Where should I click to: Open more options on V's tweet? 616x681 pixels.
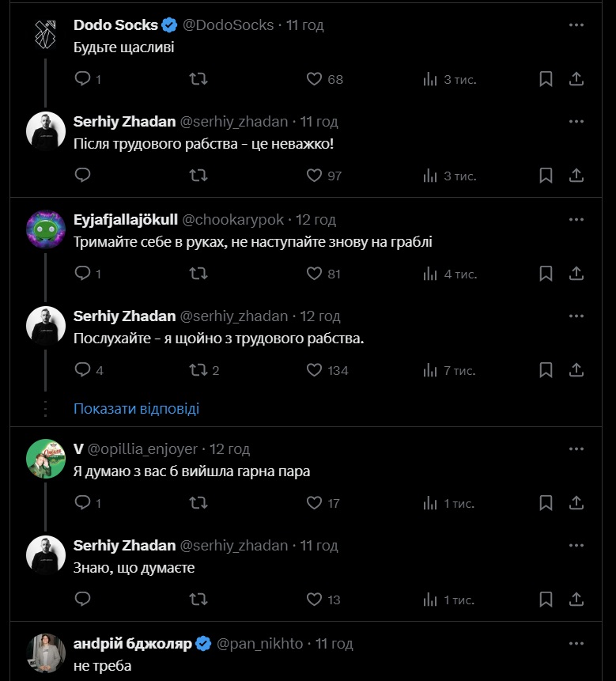pyautogui.click(x=576, y=449)
